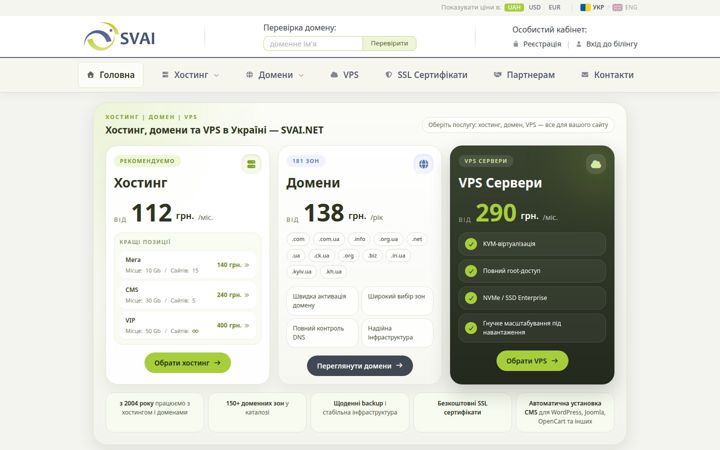Click checkmark icon beside Гнучке масштабування
This screenshot has width=720, height=450.
(x=471, y=328)
